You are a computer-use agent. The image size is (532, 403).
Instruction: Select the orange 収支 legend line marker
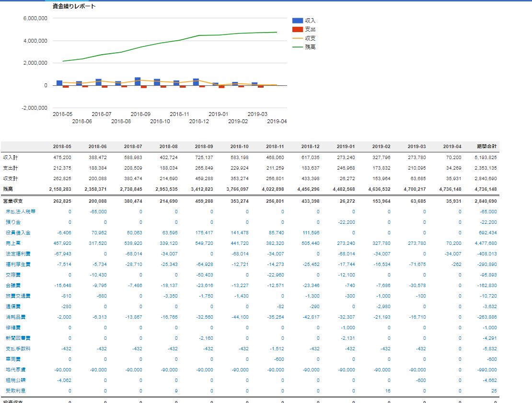[298, 38]
